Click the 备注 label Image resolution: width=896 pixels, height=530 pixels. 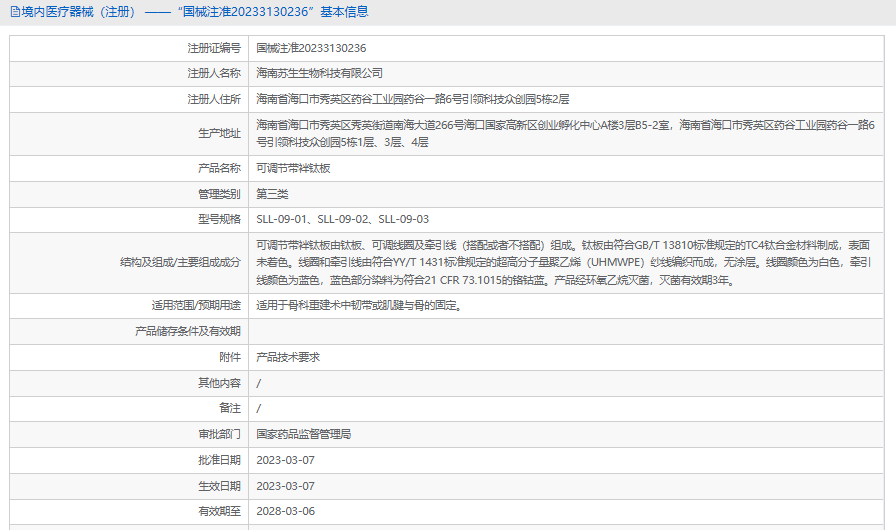click(230, 408)
